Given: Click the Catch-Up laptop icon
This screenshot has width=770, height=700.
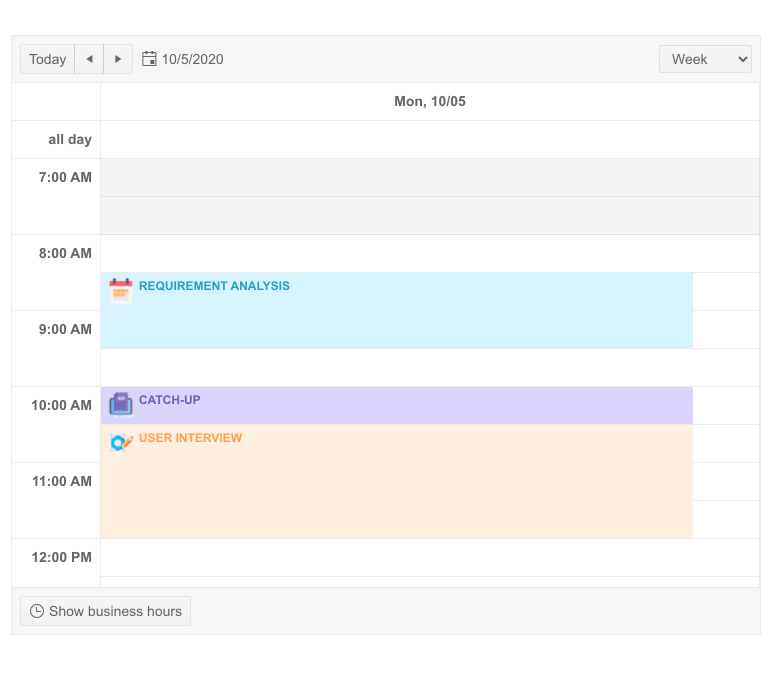Looking at the screenshot, I should point(121,405).
